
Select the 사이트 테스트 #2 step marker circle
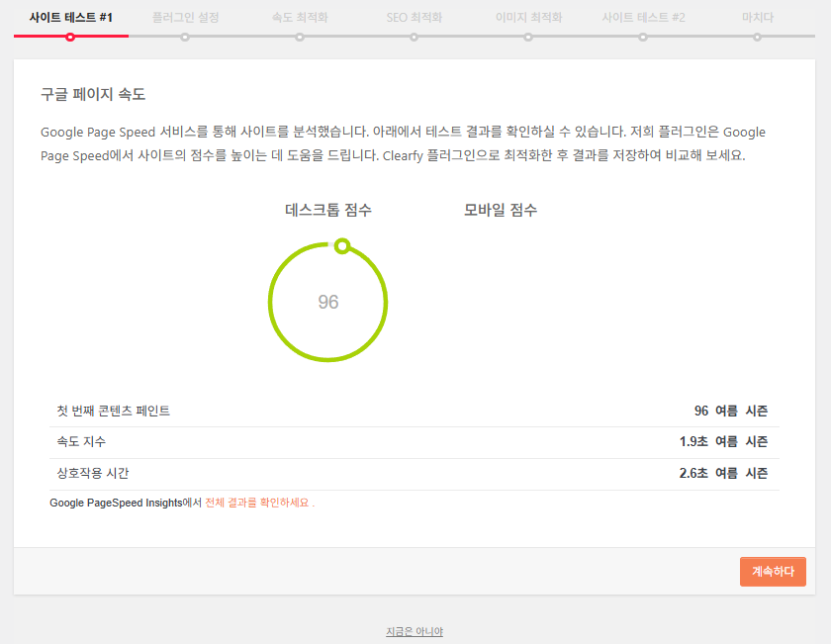coord(644,37)
